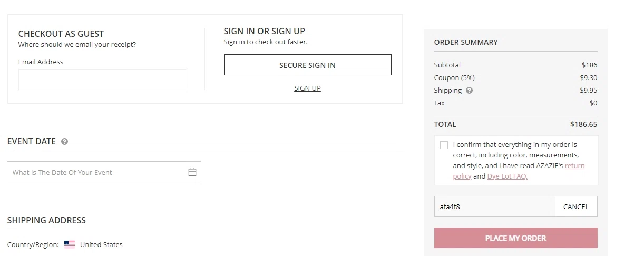Open the SIGN UP link
Viewport: 644px width, 256px height.
click(307, 88)
